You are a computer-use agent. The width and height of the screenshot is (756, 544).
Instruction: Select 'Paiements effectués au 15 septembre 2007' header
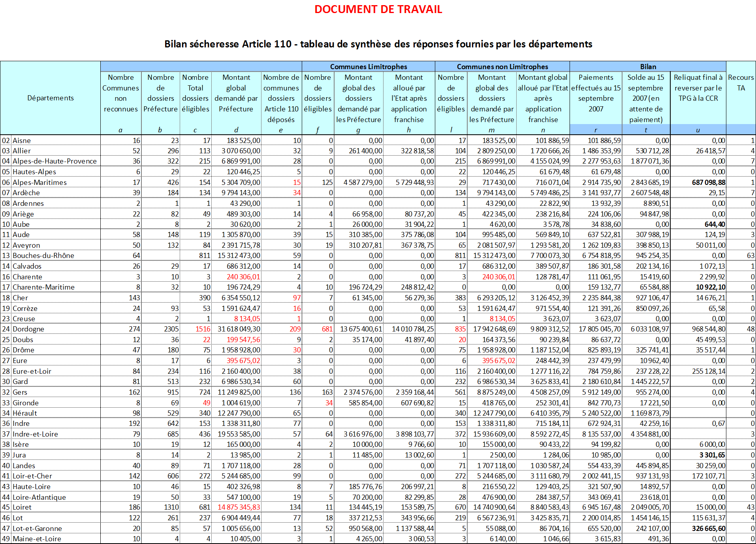(596, 93)
